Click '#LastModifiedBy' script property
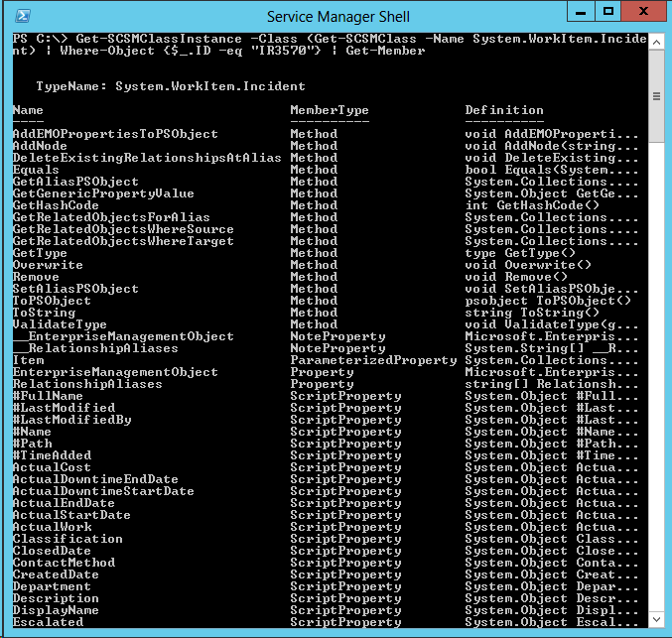The width and height of the screenshot is (672, 638). (x=72, y=420)
